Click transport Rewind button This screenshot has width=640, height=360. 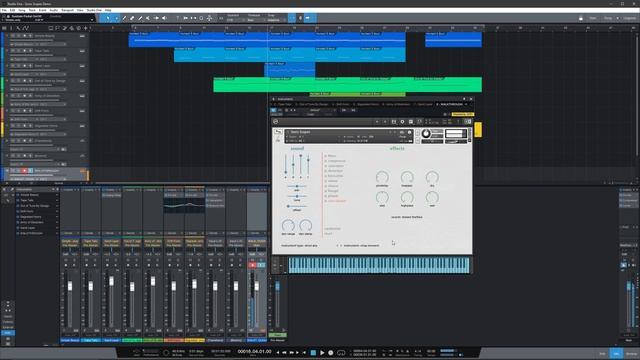[x=285, y=353]
